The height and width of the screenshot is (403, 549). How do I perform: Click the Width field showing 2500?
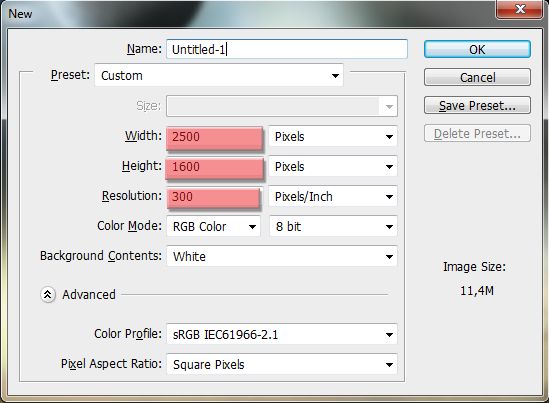click(x=214, y=138)
